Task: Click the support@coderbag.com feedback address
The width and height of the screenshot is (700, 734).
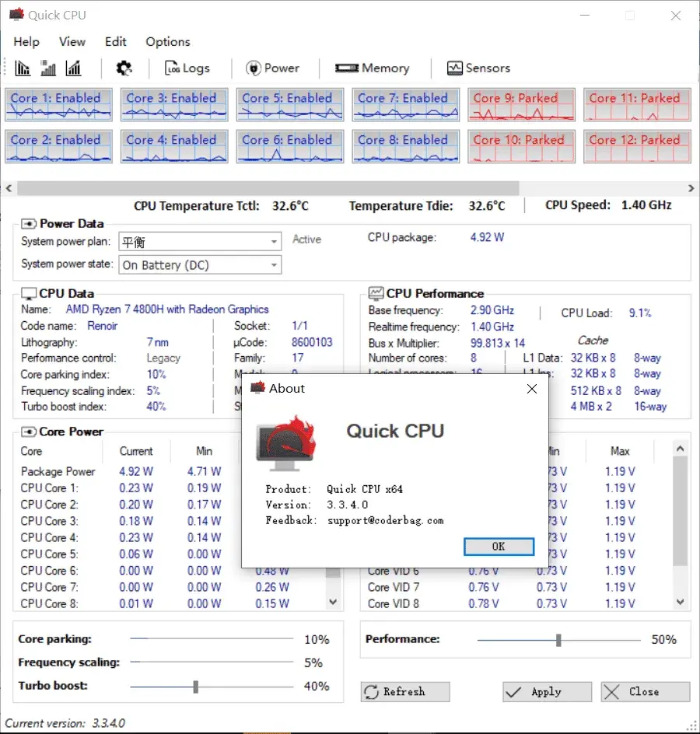Action: pyautogui.click(x=385, y=520)
